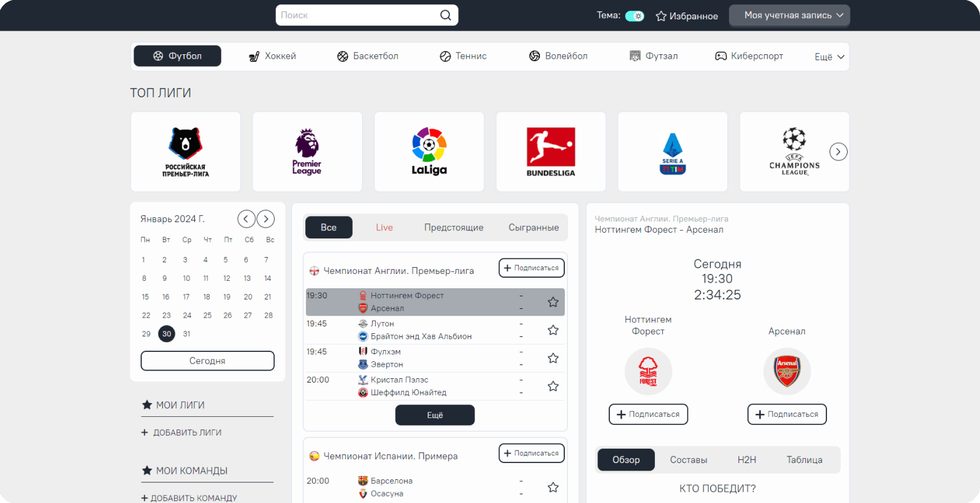Select the LaLiga league logo

(429, 152)
